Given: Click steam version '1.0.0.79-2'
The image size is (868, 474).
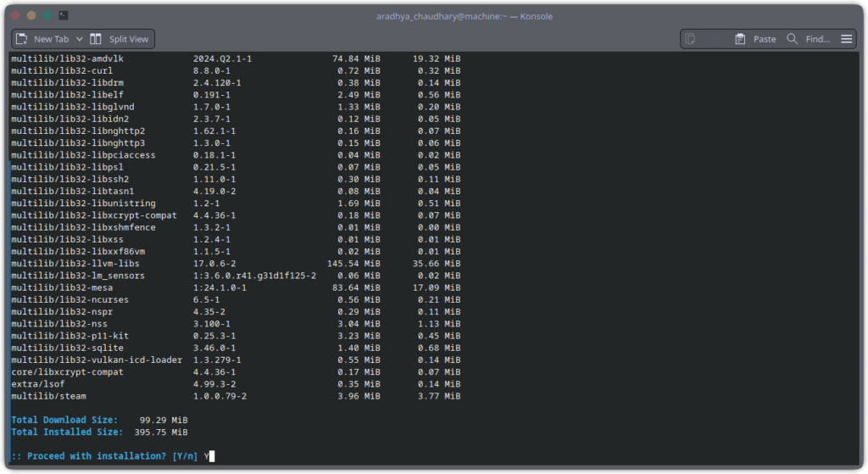Looking at the screenshot, I should 220,397.
